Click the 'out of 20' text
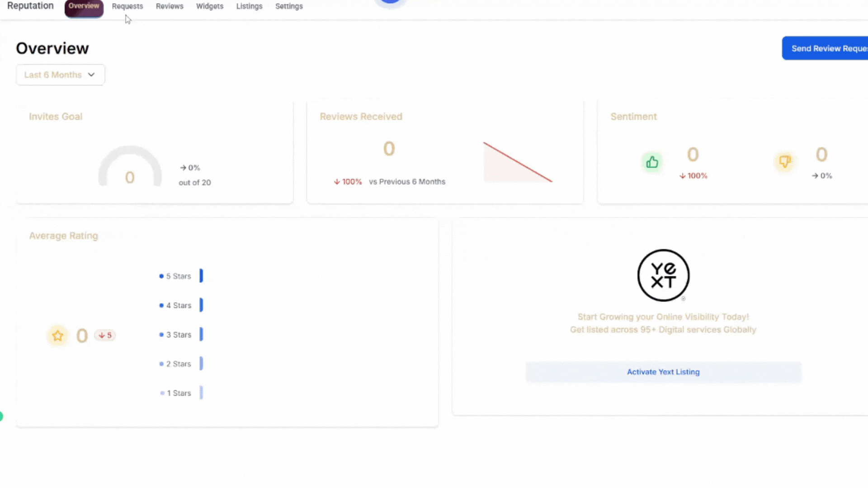The image size is (868, 488). [x=195, y=183]
